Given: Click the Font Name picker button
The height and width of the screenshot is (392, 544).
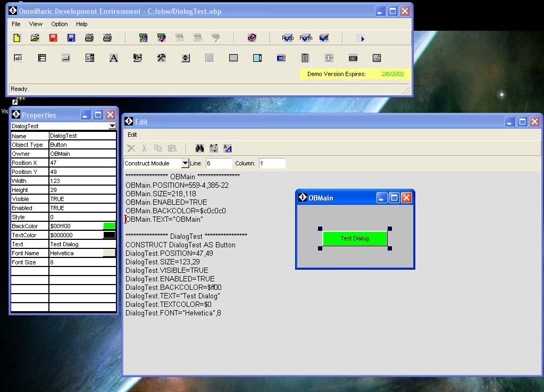Looking at the screenshot, I should (x=110, y=253).
